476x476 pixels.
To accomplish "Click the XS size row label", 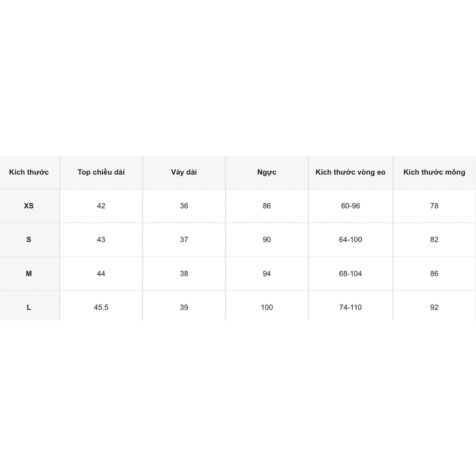I will (x=29, y=206).
